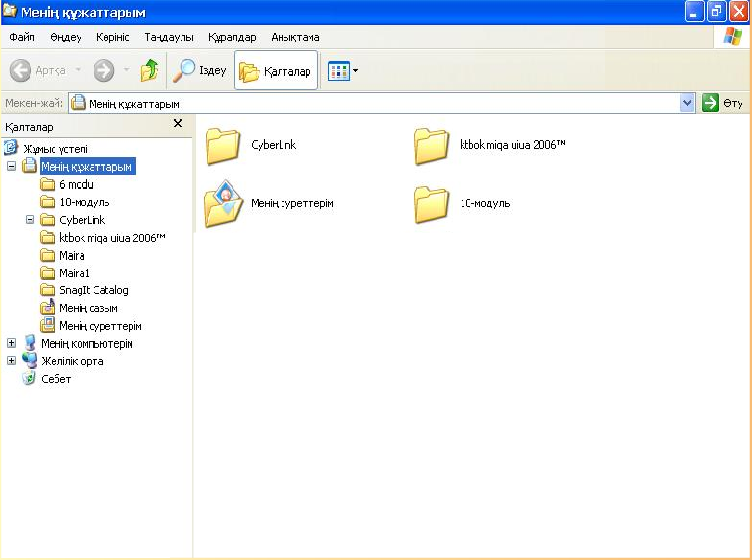Select 10-модуль folder in tree
This screenshot has width=752, height=560.
(x=84, y=202)
